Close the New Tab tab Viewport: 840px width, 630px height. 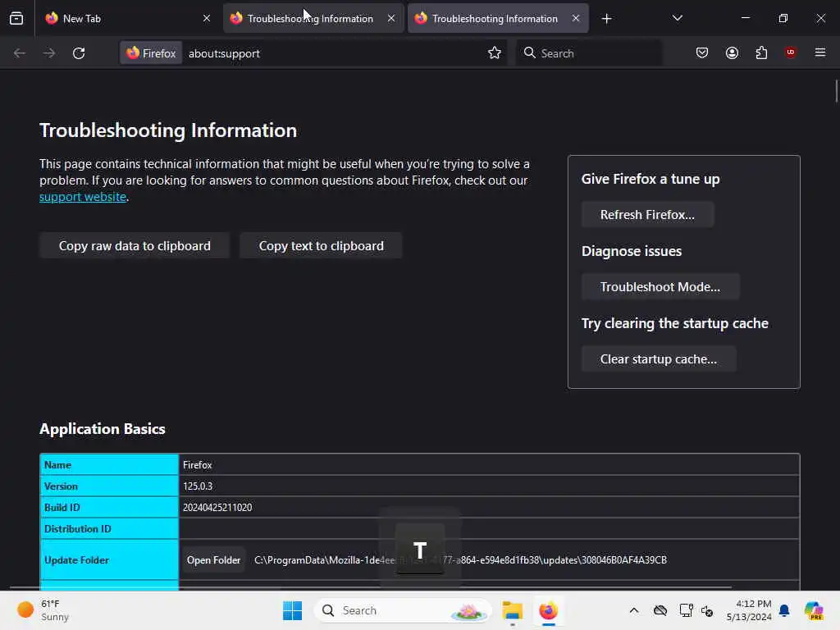point(206,18)
